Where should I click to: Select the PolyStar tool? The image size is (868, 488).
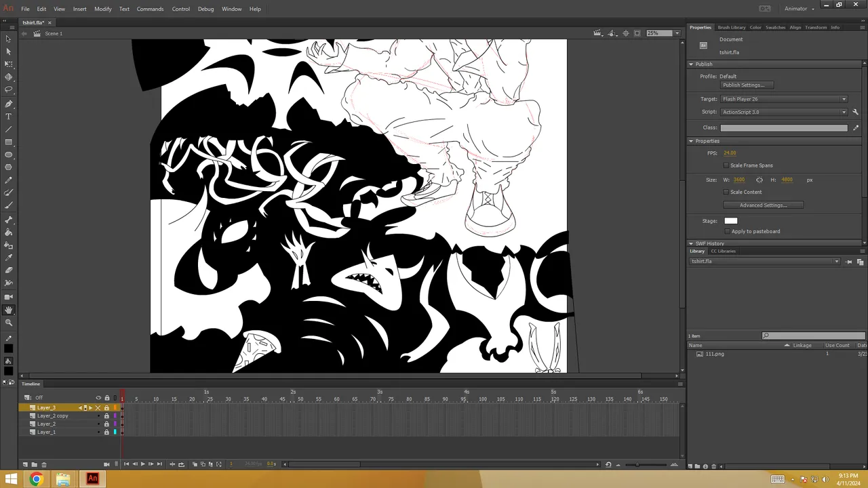[8, 167]
